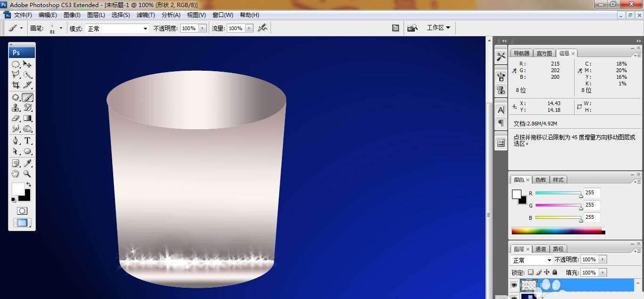This screenshot has width=644, height=299.
Task: Select the Type tool
Action: (x=28, y=141)
